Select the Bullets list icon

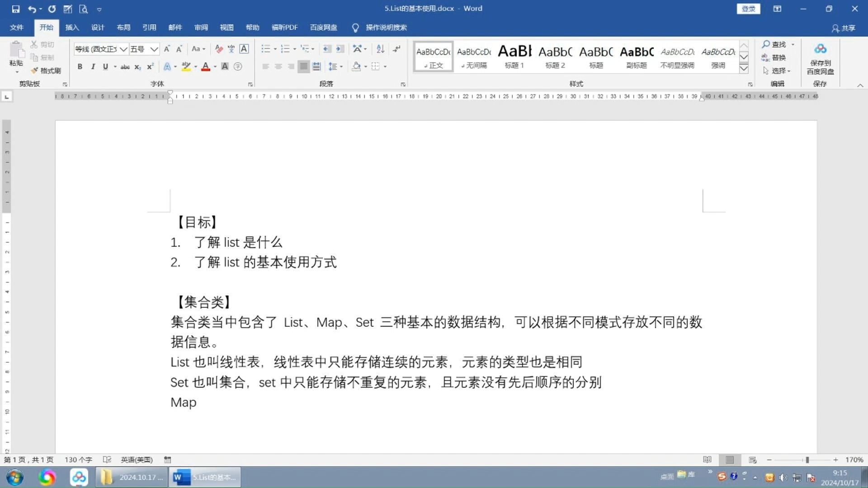click(264, 49)
